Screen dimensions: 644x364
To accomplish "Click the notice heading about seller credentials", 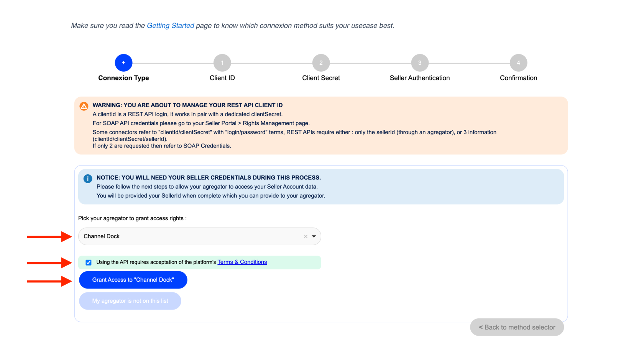I will pyautogui.click(x=209, y=178).
